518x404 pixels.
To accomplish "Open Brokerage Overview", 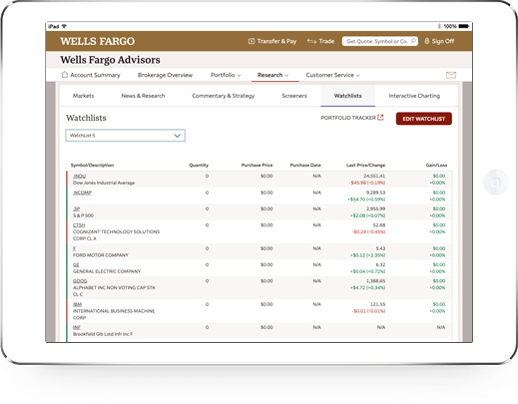I will pos(165,75).
